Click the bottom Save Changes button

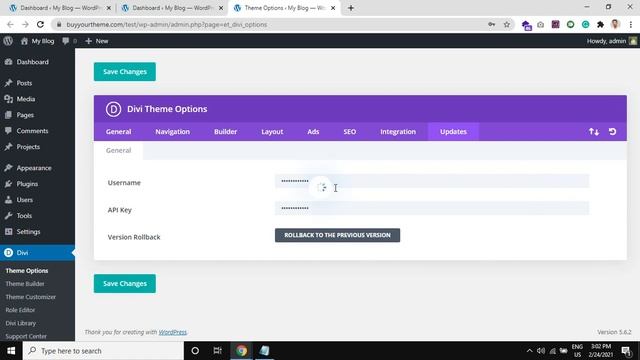[124, 283]
